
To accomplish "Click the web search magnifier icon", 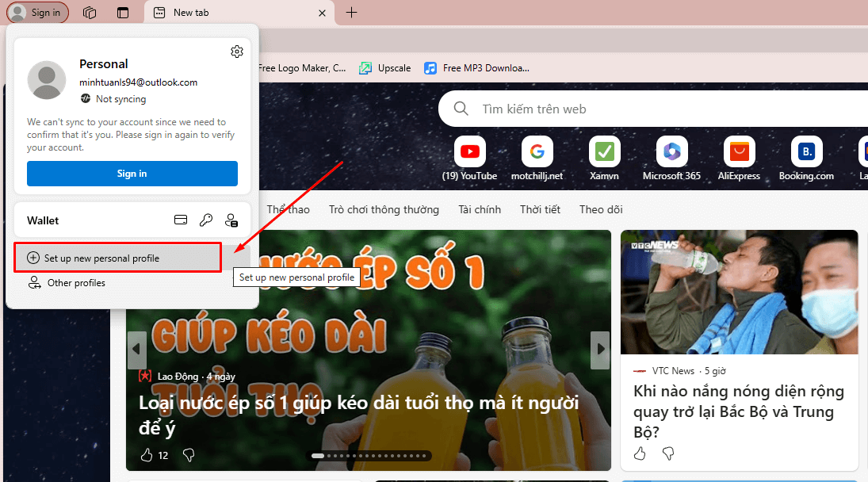I will click(x=461, y=109).
